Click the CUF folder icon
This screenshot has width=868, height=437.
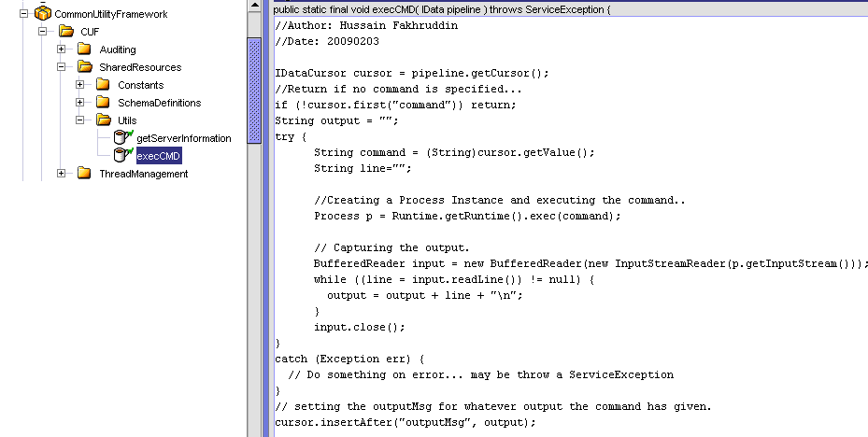pyautogui.click(x=66, y=32)
